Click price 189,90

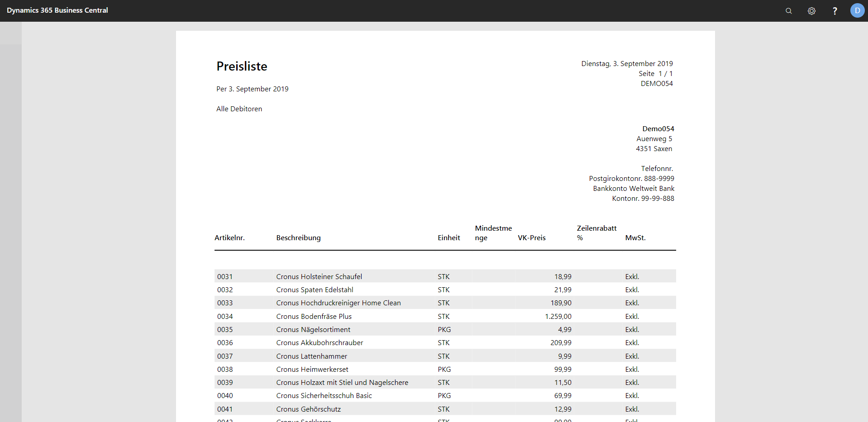click(x=561, y=303)
